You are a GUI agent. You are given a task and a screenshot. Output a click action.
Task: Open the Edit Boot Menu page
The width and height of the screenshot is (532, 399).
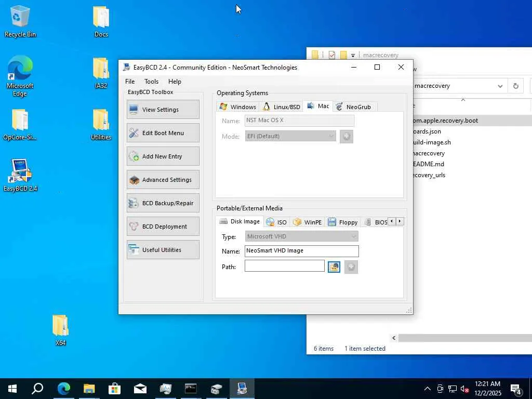(163, 133)
